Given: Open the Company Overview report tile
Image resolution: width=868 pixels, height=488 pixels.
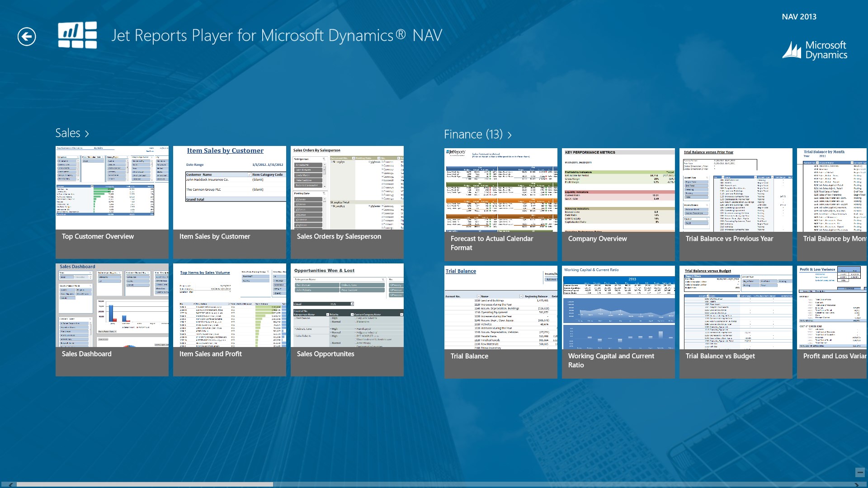Looking at the screenshot, I should [618, 204].
